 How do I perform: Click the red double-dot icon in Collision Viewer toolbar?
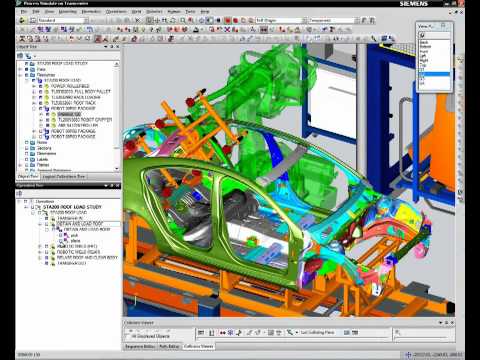(222, 333)
